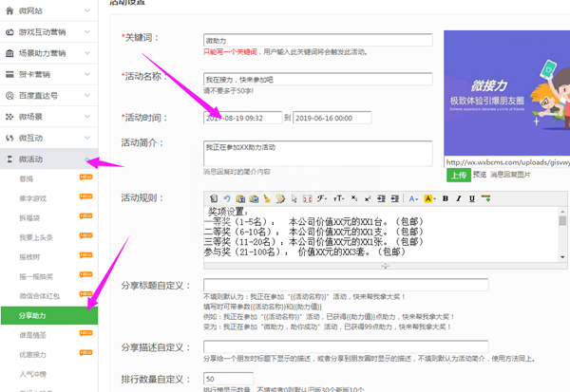Screen dimensions: 570x392
Task: Click the insert horizontal line icon
Action: [485, 198]
